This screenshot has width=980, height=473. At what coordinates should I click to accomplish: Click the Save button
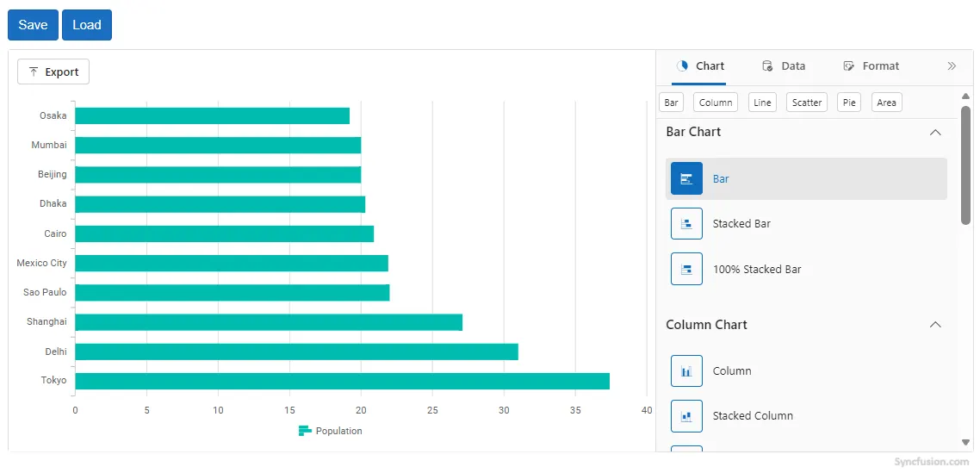[33, 25]
